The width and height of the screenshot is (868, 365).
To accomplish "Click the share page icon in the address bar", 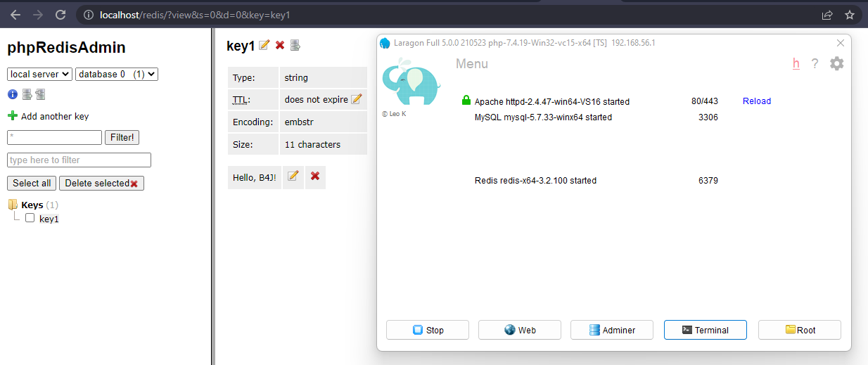I will [x=827, y=14].
